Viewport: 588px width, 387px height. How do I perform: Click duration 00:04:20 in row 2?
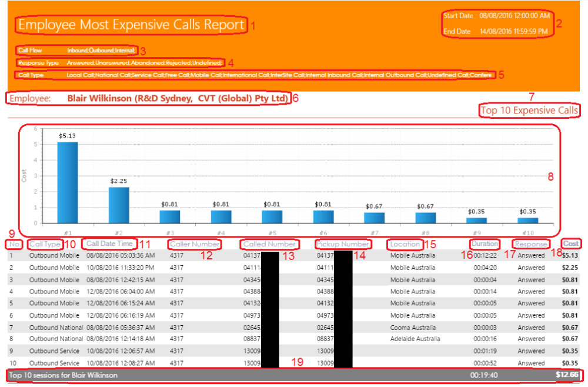tap(485, 268)
